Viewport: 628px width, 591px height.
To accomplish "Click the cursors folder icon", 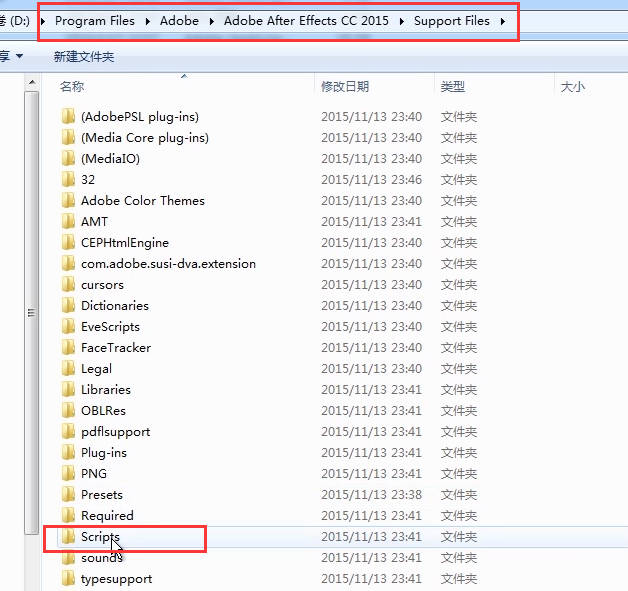I will tap(68, 284).
